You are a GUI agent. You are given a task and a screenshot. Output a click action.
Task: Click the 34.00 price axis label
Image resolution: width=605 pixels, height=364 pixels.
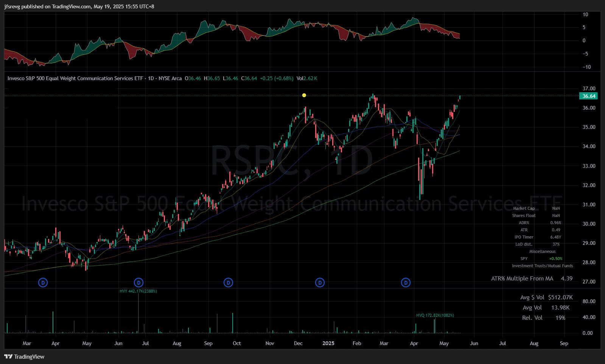(x=589, y=146)
